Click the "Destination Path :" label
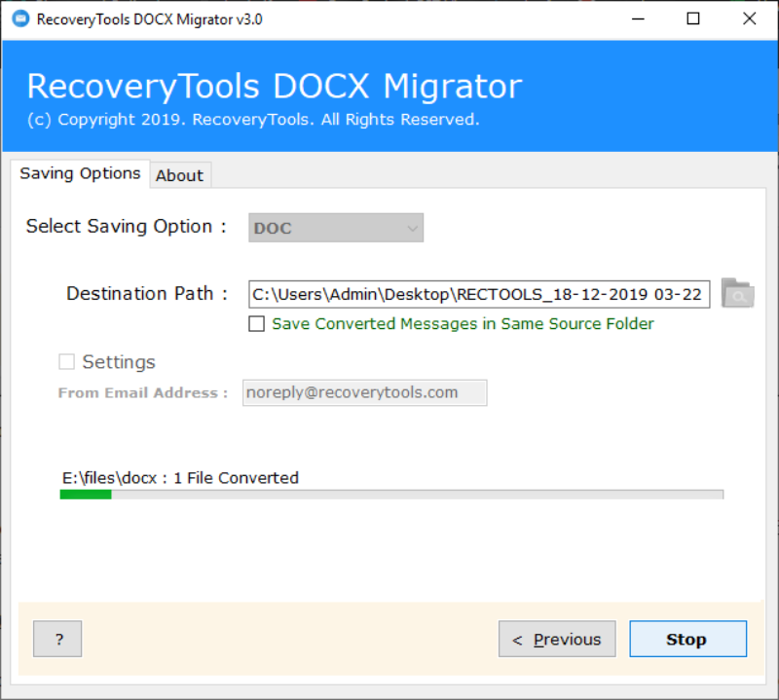This screenshot has height=700, width=779. [x=147, y=294]
